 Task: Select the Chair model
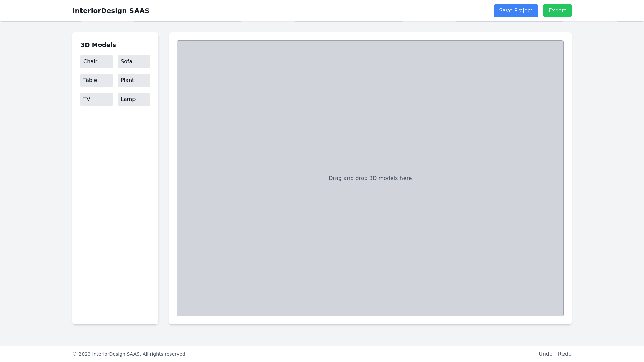coord(96,62)
